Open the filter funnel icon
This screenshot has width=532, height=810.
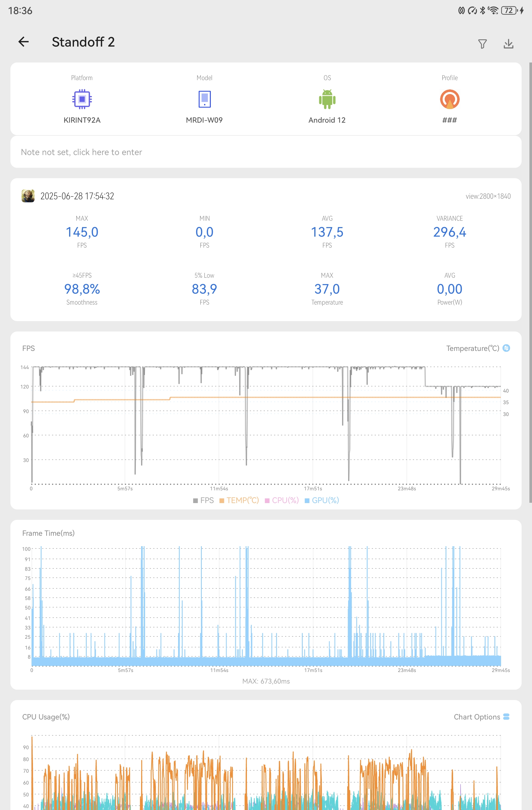pos(482,44)
